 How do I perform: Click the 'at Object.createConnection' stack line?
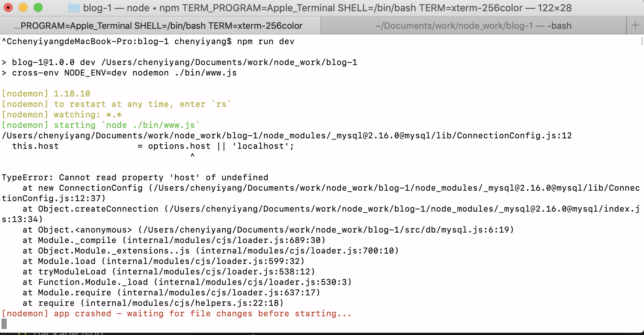coord(321,214)
